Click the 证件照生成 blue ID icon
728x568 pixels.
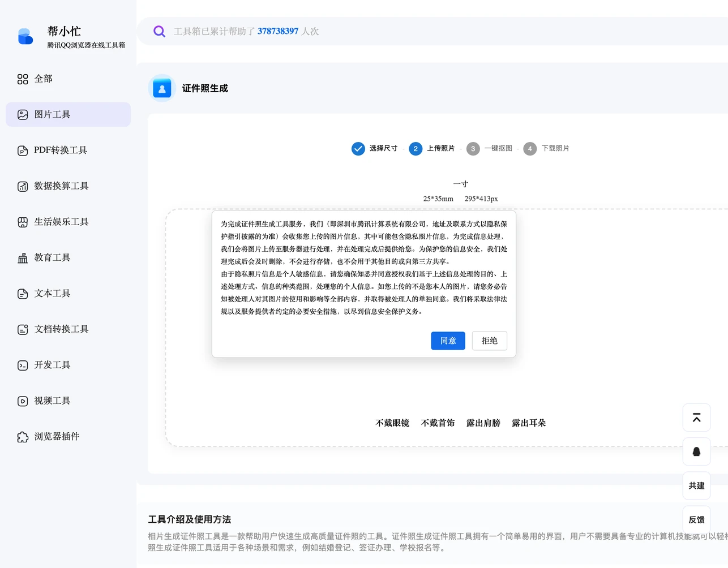click(162, 88)
